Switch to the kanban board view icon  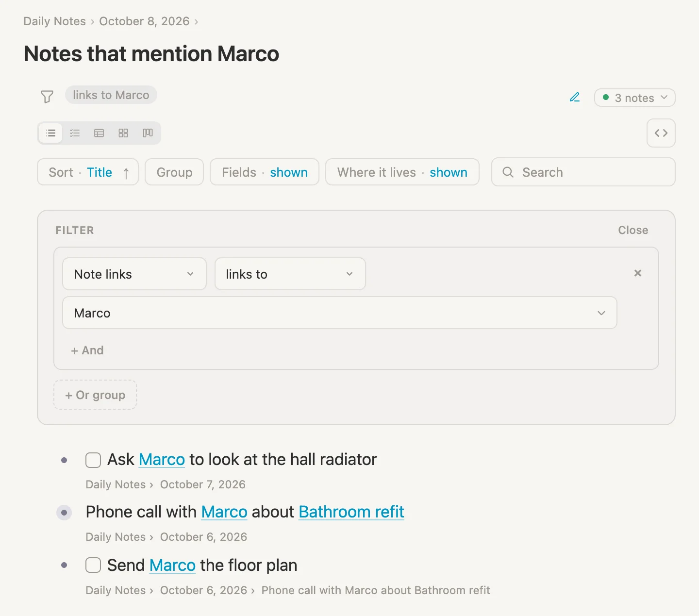coord(148,133)
